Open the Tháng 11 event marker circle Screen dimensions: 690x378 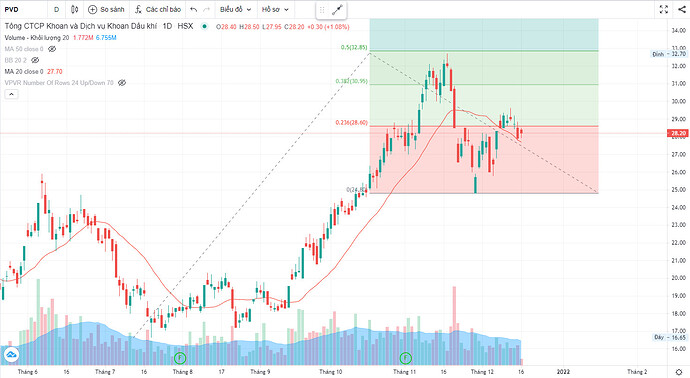pos(405,358)
